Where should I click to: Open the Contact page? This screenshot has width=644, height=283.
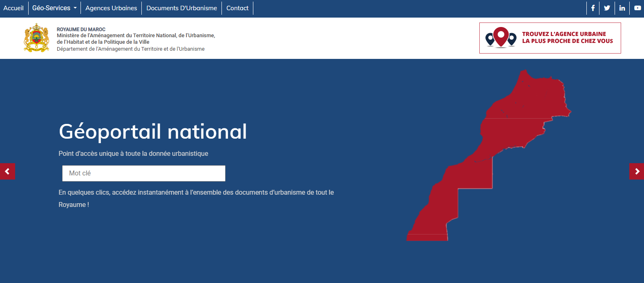tap(237, 8)
